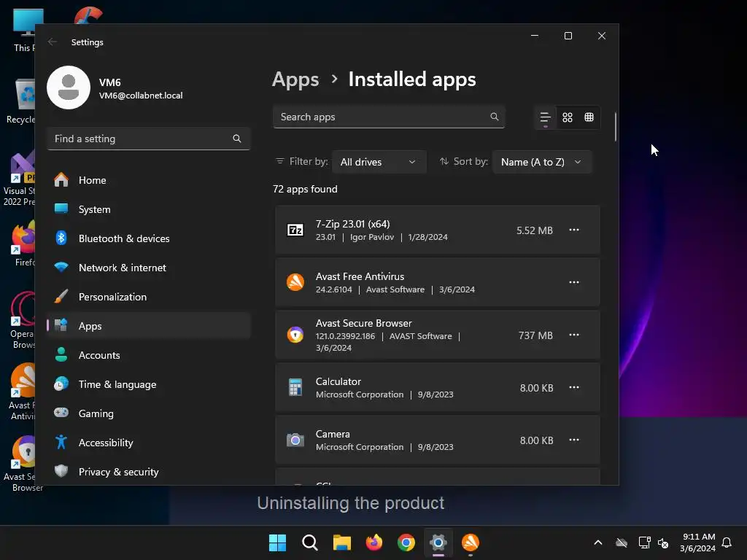Open System settings page
The height and width of the screenshot is (560, 747).
click(149, 209)
